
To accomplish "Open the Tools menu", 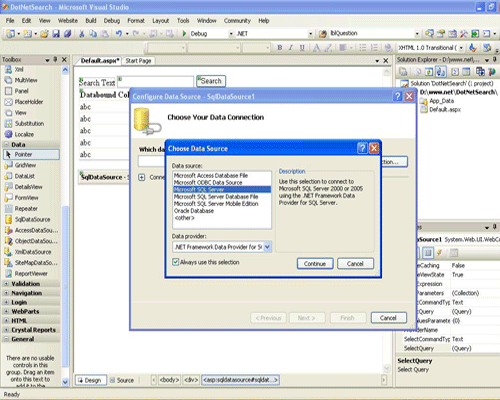I will (183, 21).
